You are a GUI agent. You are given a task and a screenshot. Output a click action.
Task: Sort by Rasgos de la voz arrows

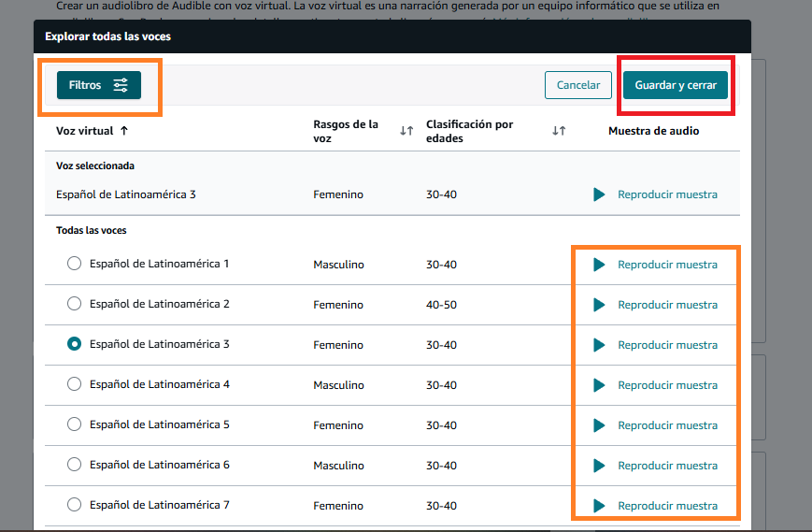pos(406,131)
